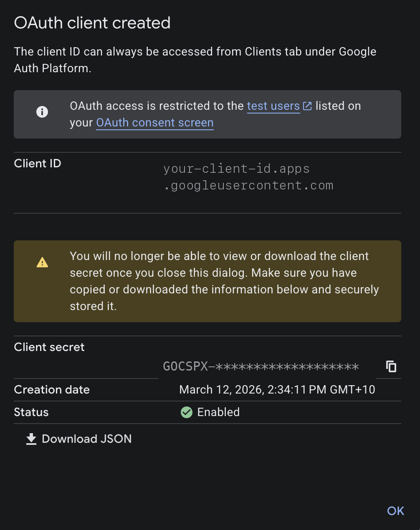Click the Status row showing Enabled
Image resolution: width=420 pixels, height=530 pixels.
click(x=209, y=412)
